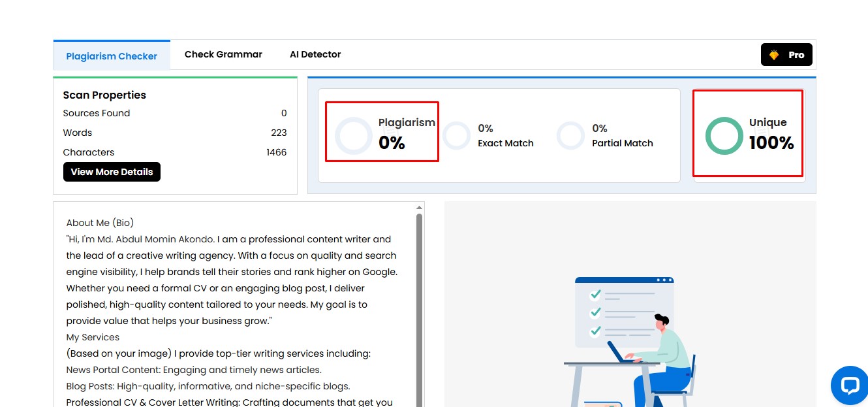Switch to the Check Grammar tab

tap(223, 54)
